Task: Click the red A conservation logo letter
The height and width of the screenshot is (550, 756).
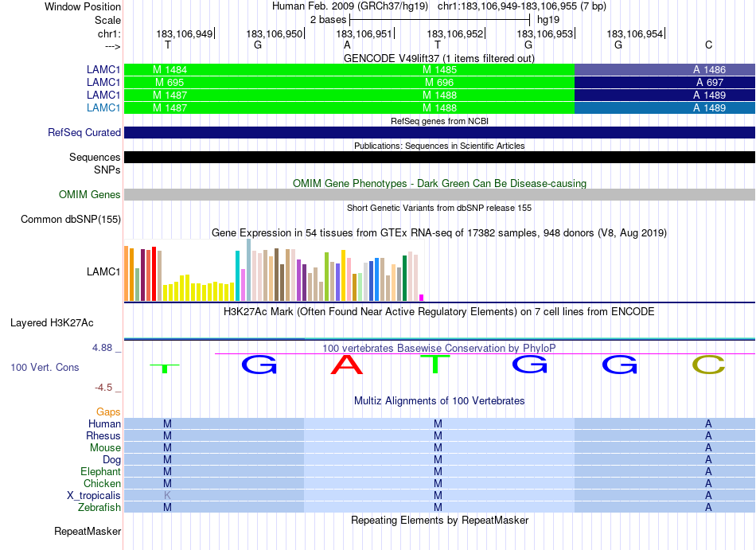Action: 347,365
